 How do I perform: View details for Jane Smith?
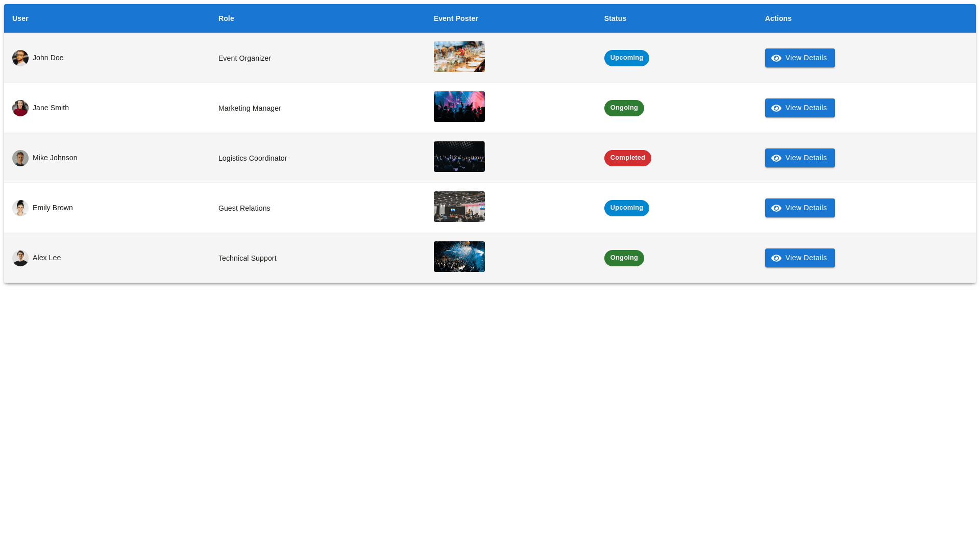799,108
